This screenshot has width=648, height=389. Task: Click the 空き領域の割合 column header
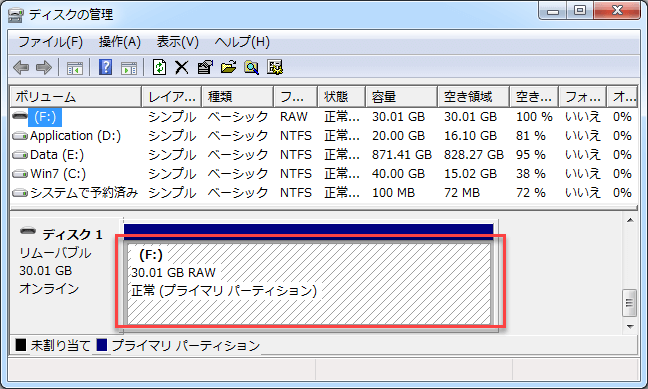534,97
